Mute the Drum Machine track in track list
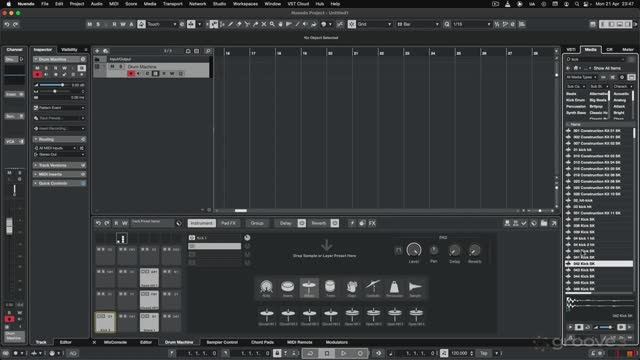Image resolution: width=640 pixels, height=360 pixels. 112,67
